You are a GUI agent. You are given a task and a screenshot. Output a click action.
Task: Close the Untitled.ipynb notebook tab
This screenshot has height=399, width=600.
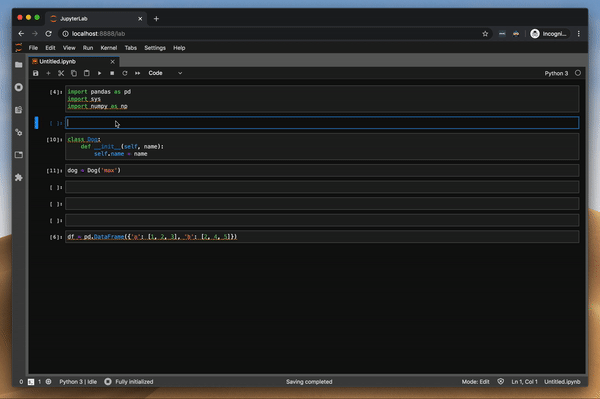(x=112, y=62)
